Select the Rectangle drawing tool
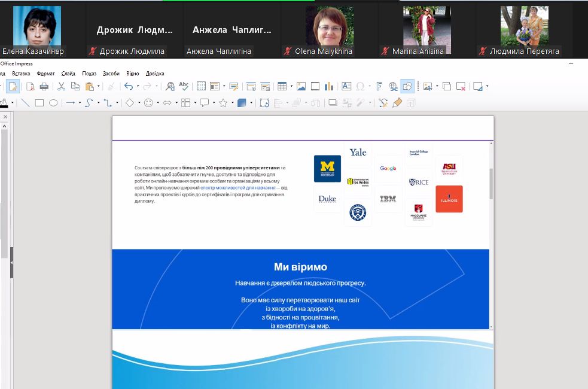588x389 pixels. click(39, 103)
